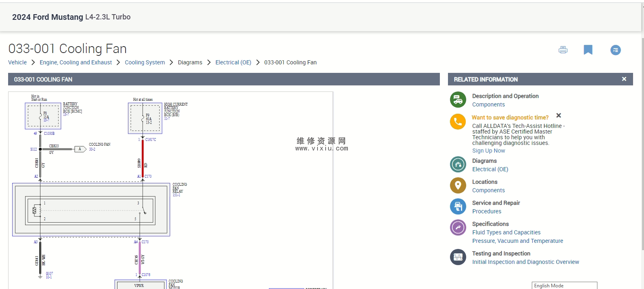The image size is (644, 289).
Task: Click the VPWR pin label
Action: [139, 285]
